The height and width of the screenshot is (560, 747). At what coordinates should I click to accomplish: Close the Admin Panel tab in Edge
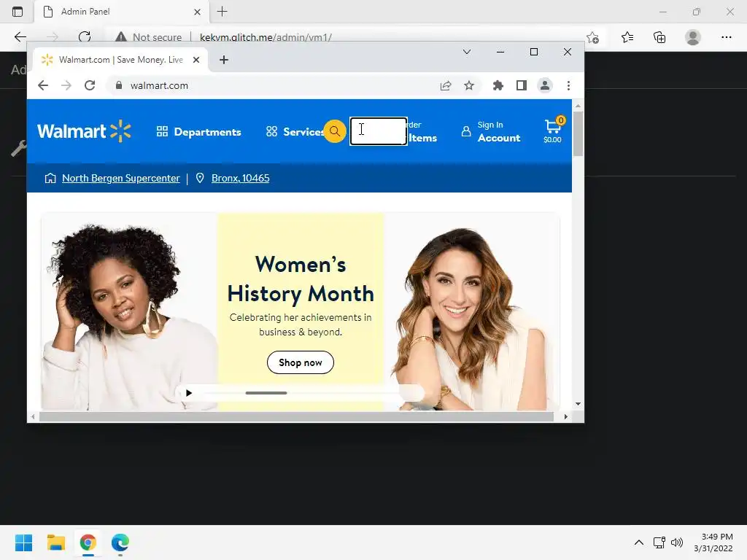pyautogui.click(x=197, y=12)
